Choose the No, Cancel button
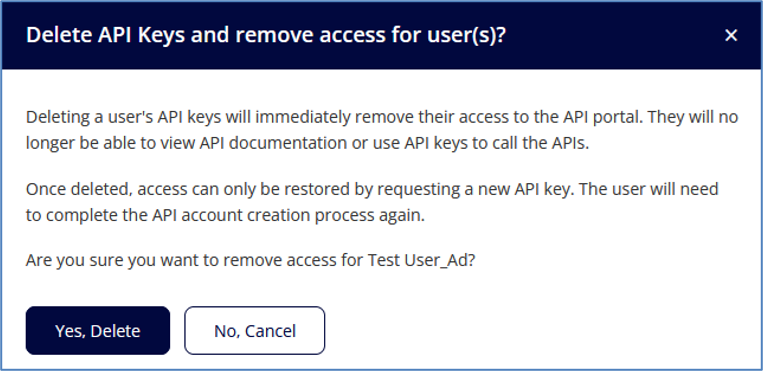This screenshot has height=371, width=763. pos(254,331)
